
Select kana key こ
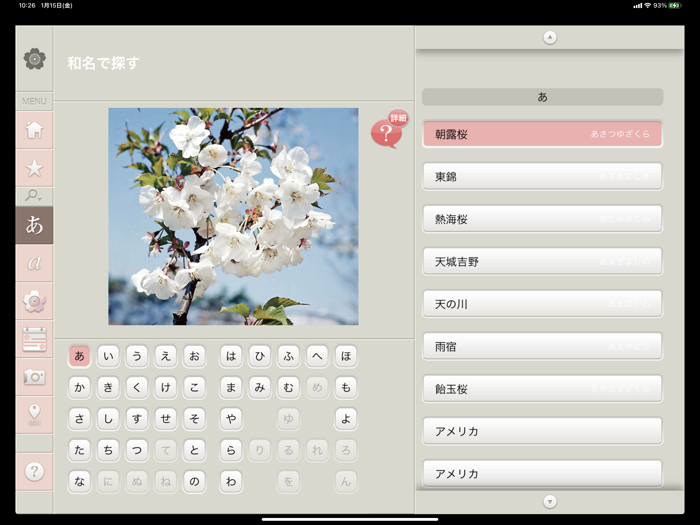pos(194,387)
